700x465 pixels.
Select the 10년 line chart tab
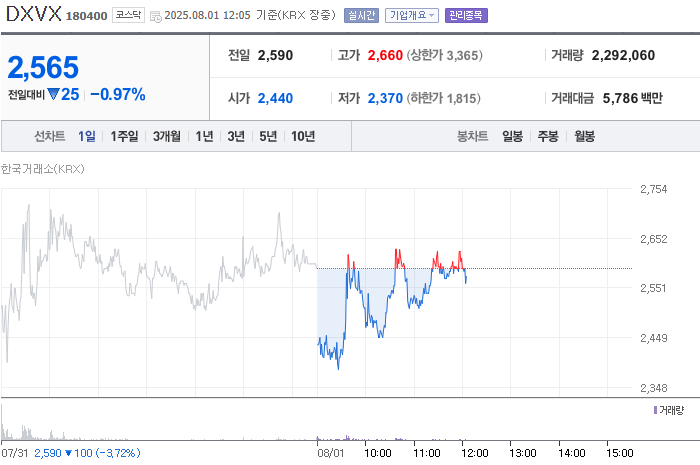coord(303,136)
